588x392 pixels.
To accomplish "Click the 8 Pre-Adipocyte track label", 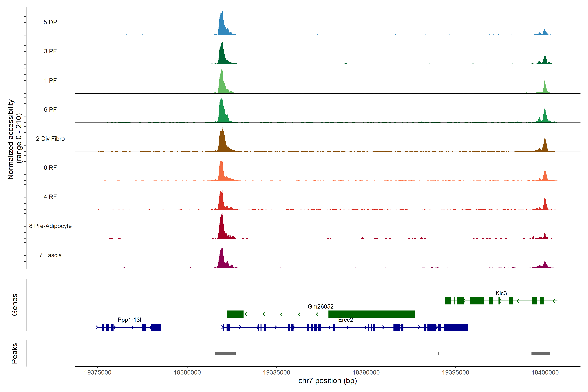I will tap(50, 226).
